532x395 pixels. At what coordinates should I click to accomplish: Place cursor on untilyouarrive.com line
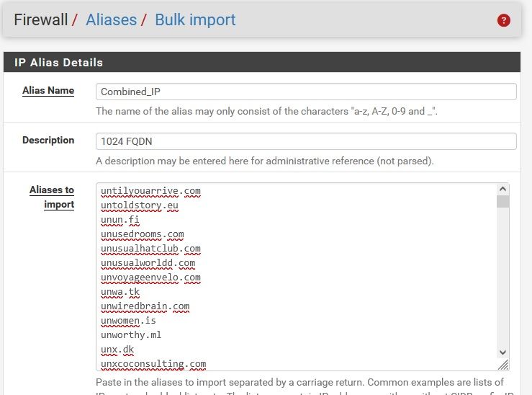150,191
